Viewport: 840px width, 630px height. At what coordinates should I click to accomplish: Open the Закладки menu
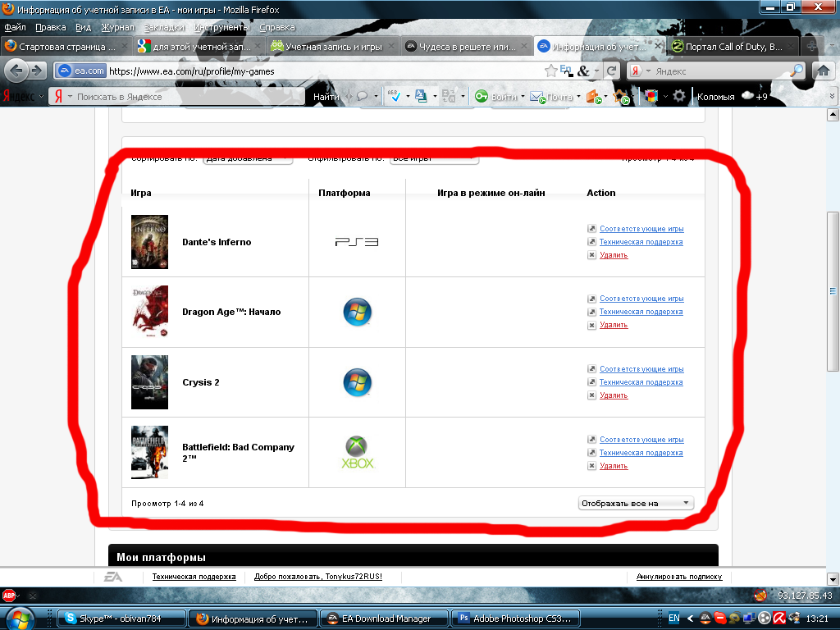click(x=164, y=27)
